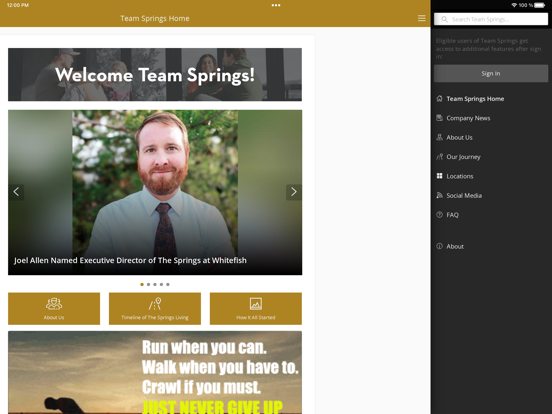The image size is (552, 414).
Task: Click How It All Started picture icon
Action: (256, 304)
